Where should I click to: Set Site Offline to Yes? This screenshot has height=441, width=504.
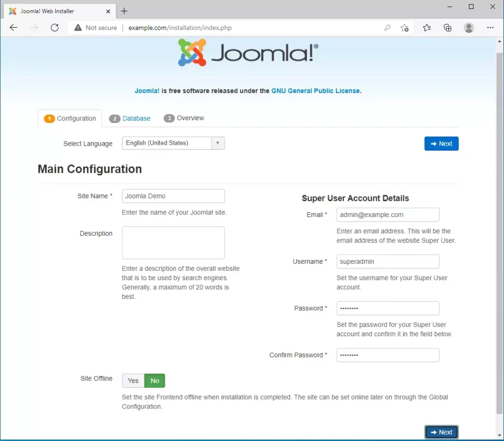click(x=133, y=380)
